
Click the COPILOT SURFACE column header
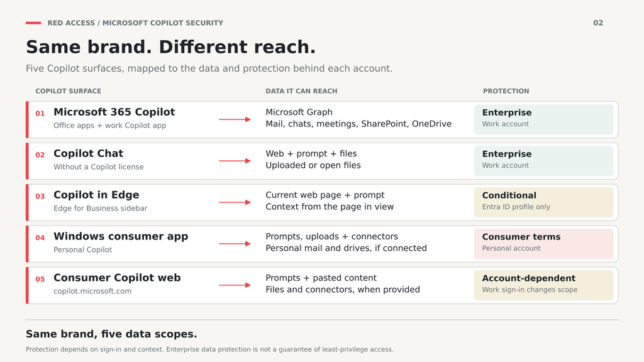(x=68, y=91)
